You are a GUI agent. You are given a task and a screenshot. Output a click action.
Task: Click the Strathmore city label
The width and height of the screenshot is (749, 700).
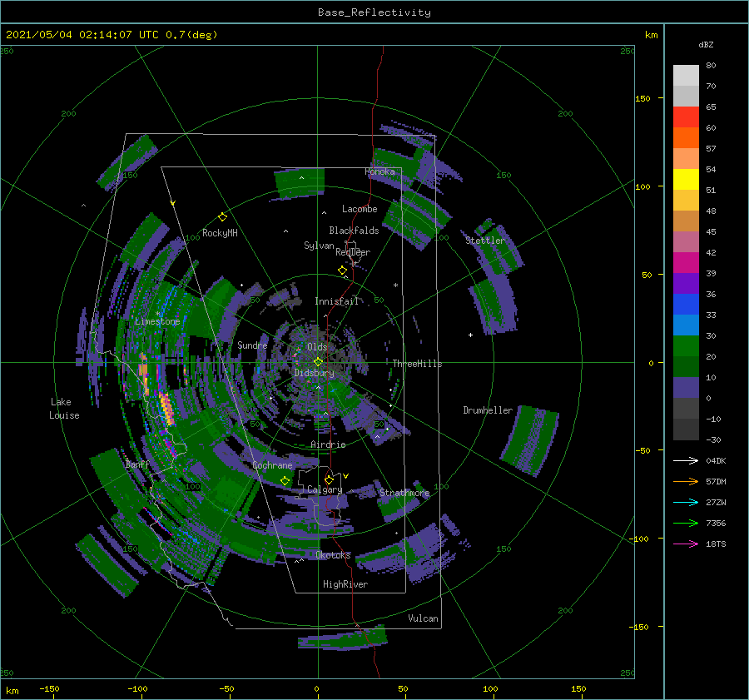click(404, 493)
